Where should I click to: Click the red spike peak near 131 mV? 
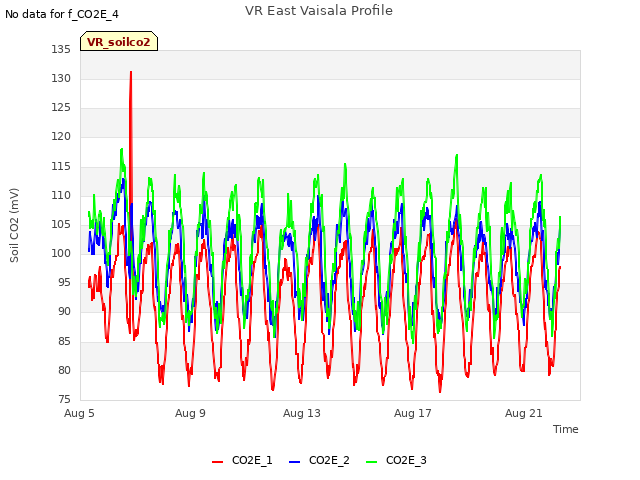point(131,73)
